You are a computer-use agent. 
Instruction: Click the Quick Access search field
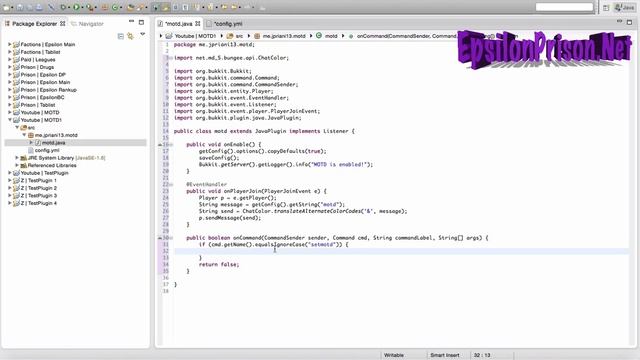click(564, 7)
